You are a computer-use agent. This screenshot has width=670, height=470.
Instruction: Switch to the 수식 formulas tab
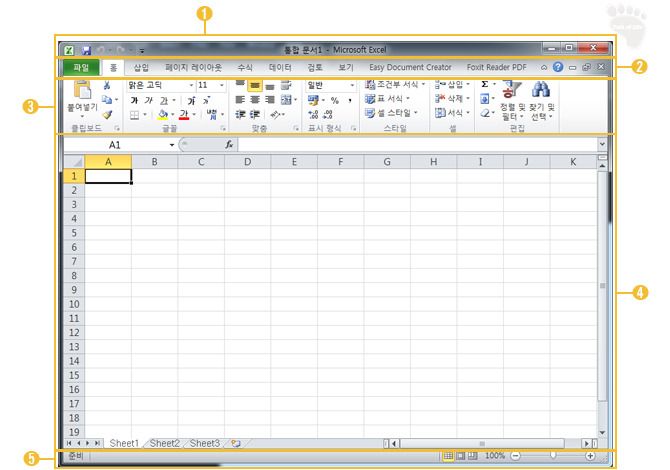tap(245, 68)
